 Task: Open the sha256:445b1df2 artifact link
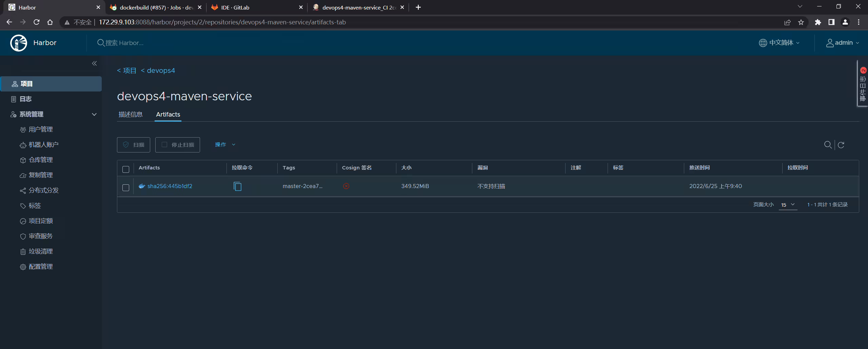pyautogui.click(x=170, y=186)
